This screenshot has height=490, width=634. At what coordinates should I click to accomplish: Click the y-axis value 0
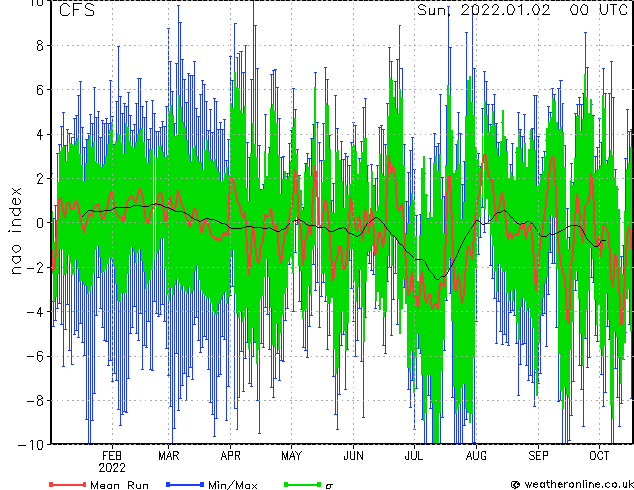[x=40, y=223]
